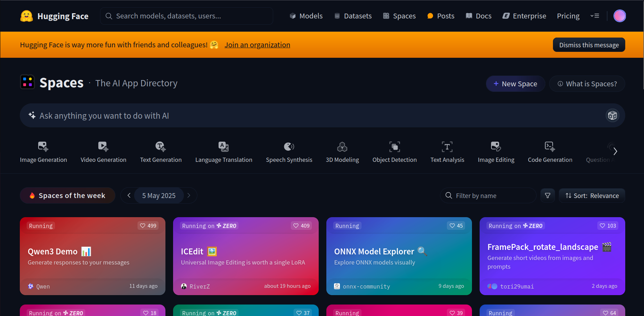The height and width of the screenshot is (316, 644).
Task: Open the FramePack_rotate_landscape card
Action: click(552, 256)
